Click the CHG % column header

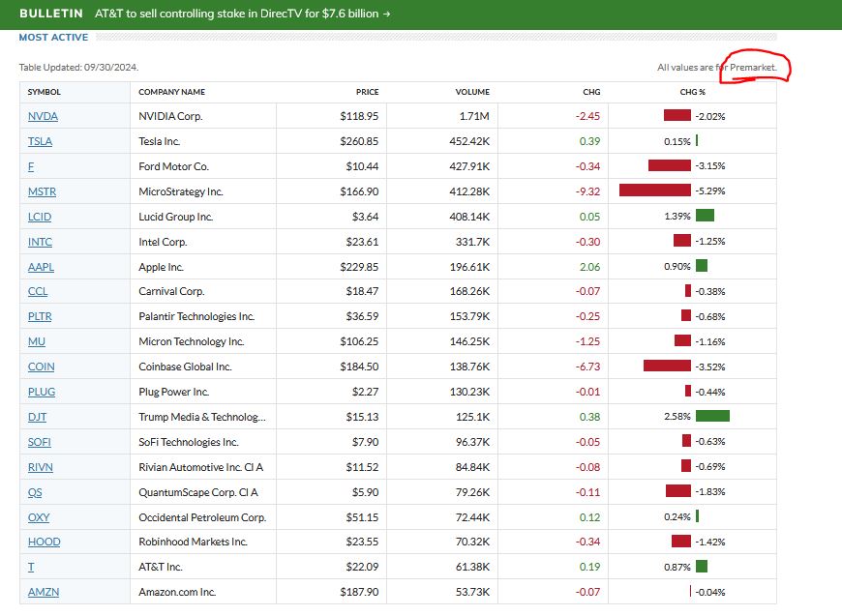pyautogui.click(x=693, y=92)
